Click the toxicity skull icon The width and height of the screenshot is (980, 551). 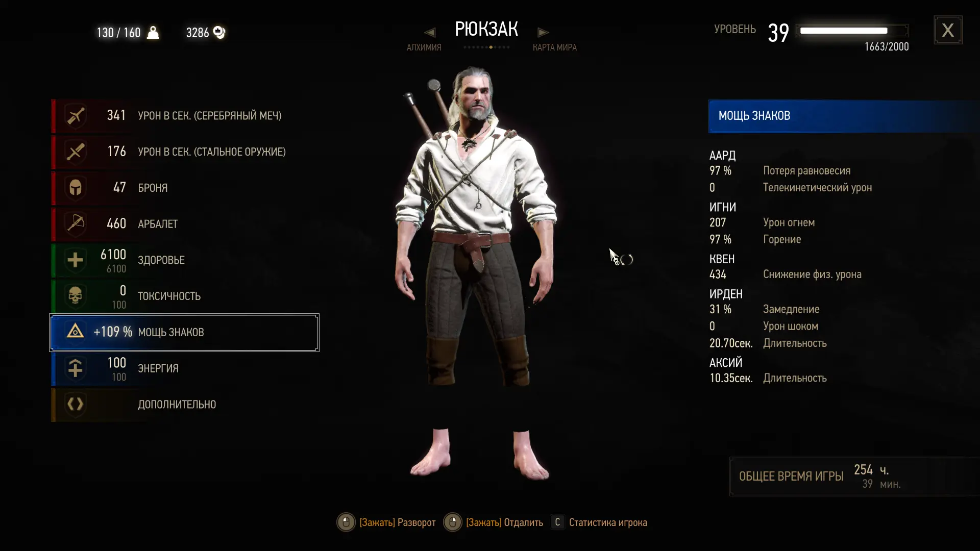tap(76, 296)
